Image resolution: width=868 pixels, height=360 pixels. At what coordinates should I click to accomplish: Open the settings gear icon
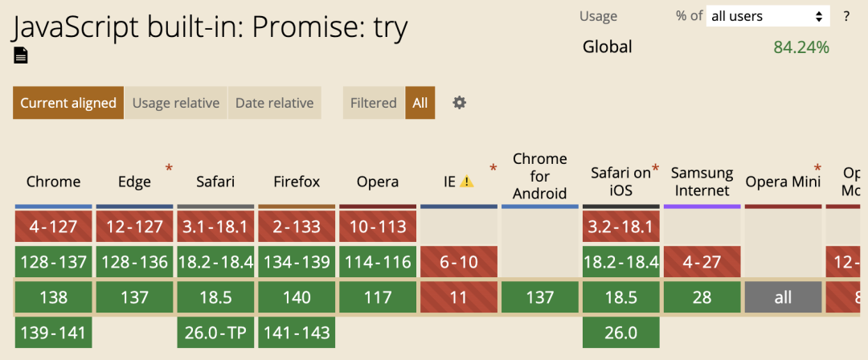(460, 103)
